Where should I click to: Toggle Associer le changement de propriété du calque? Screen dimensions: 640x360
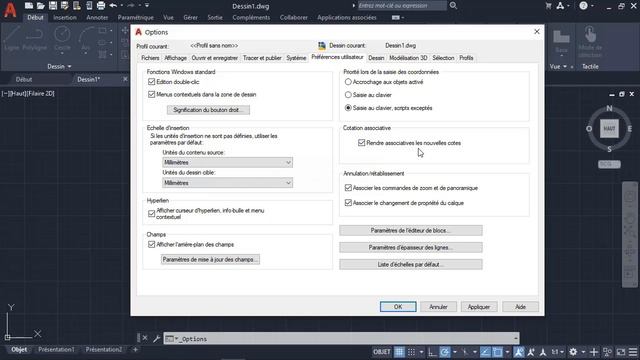[x=348, y=202]
